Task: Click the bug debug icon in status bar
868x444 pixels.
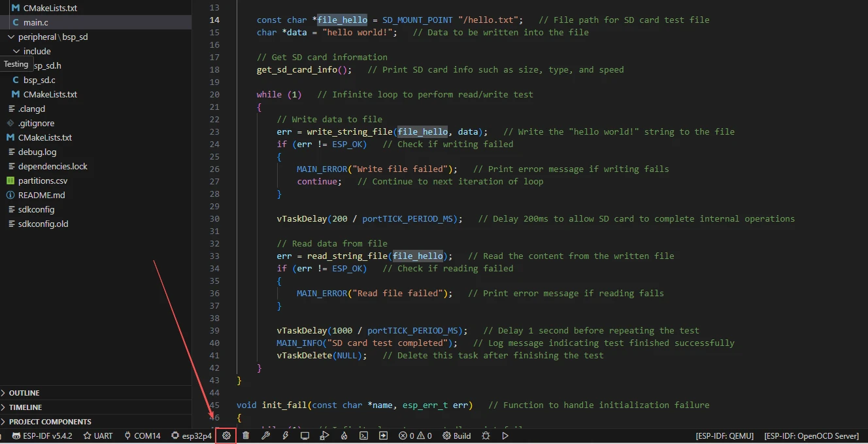Action: coord(486,435)
